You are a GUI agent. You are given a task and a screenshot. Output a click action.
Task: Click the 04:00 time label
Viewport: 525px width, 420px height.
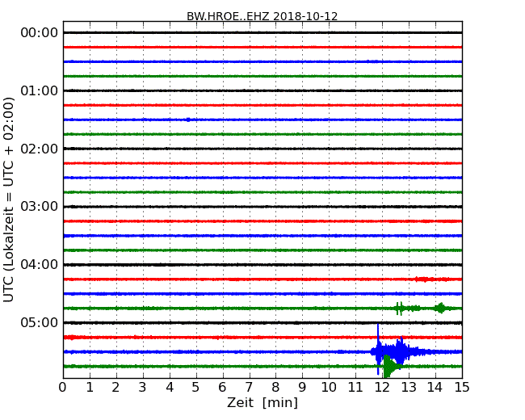point(40,265)
